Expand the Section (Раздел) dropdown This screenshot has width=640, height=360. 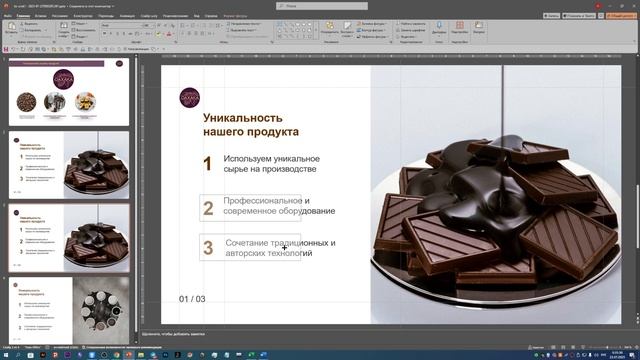click(80, 36)
